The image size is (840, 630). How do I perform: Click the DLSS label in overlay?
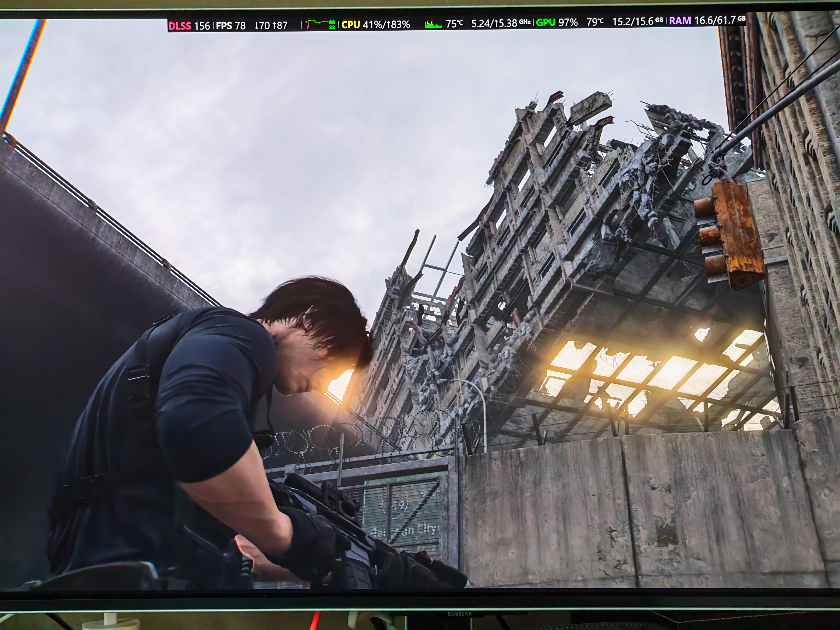(x=180, y=26)
